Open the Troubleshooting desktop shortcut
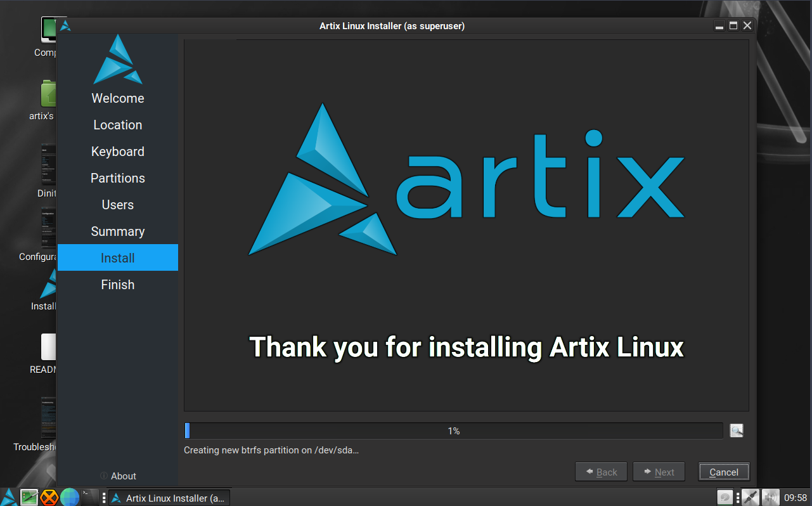The width and height of the screenshot is (812, 506). pyautogui.click(x=48, y=418)
